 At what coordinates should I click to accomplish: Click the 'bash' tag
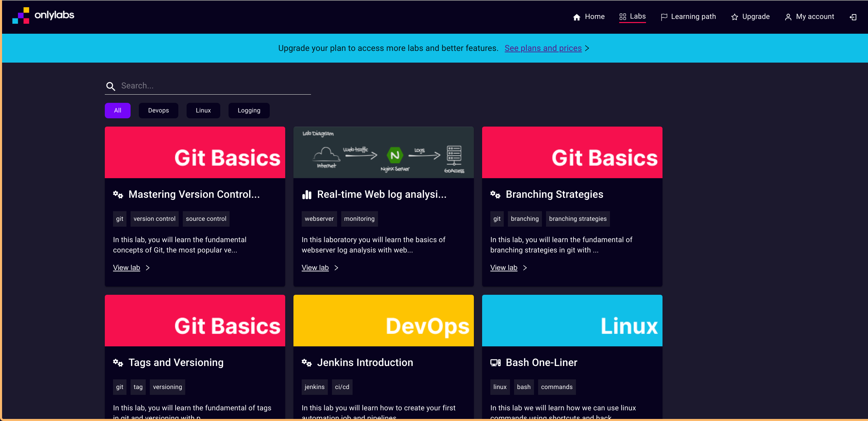click(x=524, y=387)
